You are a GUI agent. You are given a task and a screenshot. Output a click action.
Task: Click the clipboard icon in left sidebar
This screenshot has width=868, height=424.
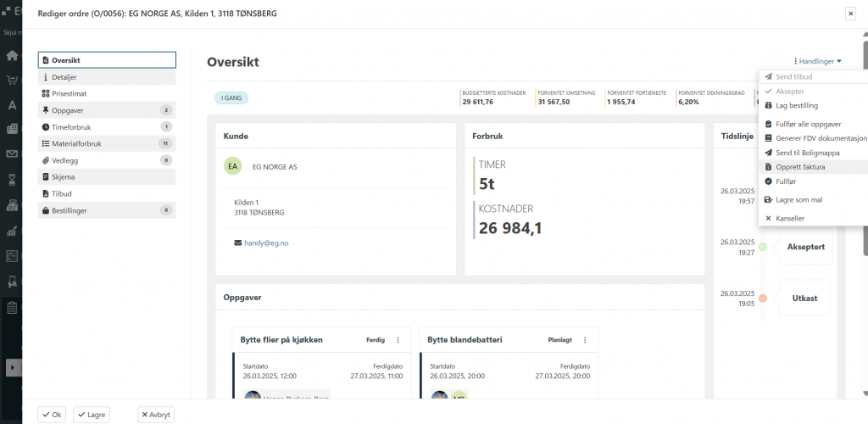pyautogui.click(x=12, y=307)
